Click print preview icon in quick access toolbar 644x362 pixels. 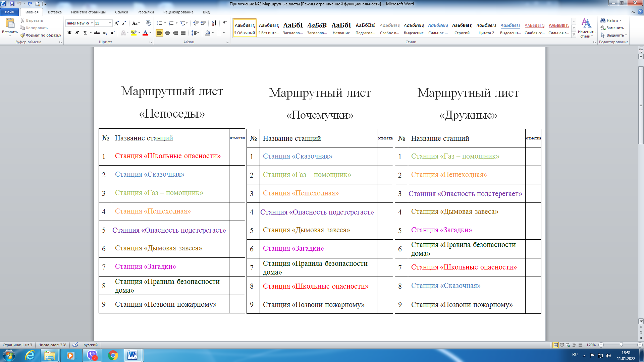(x=38, y=4)
